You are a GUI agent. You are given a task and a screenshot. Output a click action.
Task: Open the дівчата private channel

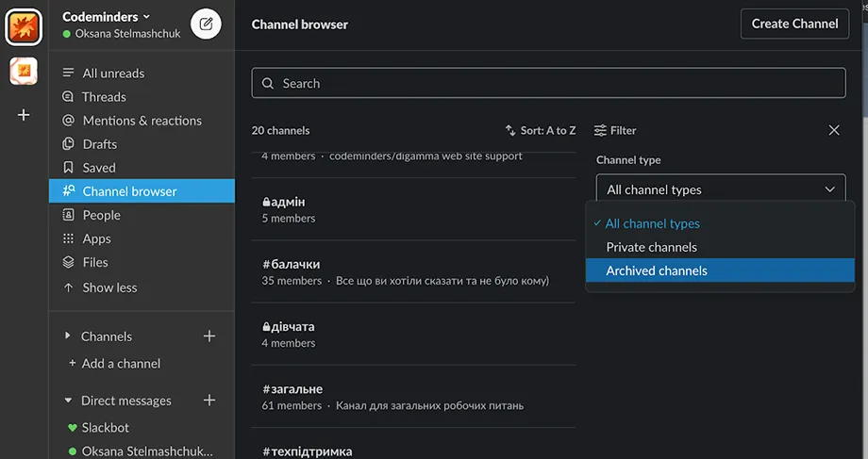[x=413, y=334]
